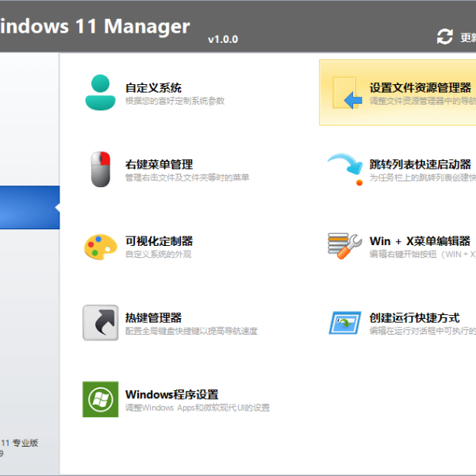Click description 自定义系统的外观
Image resolution: width=476 pixels, height=476 pixels.
tap(158, 254)
